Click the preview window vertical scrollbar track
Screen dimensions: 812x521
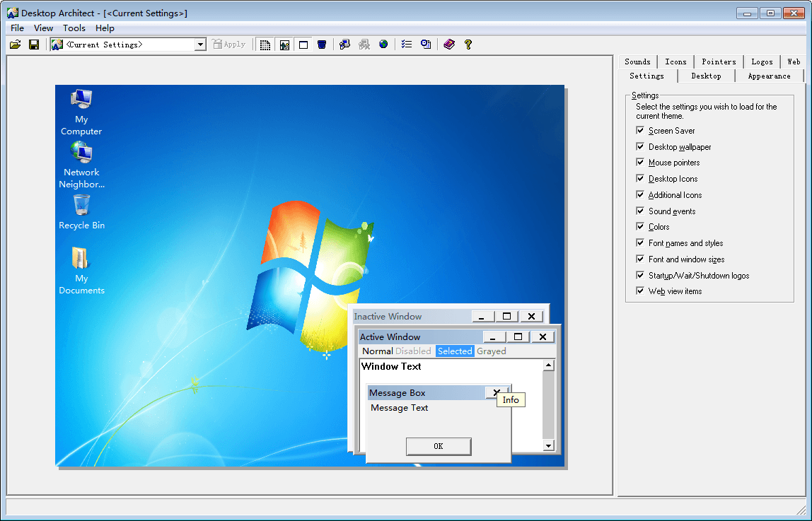click(548, 405)
